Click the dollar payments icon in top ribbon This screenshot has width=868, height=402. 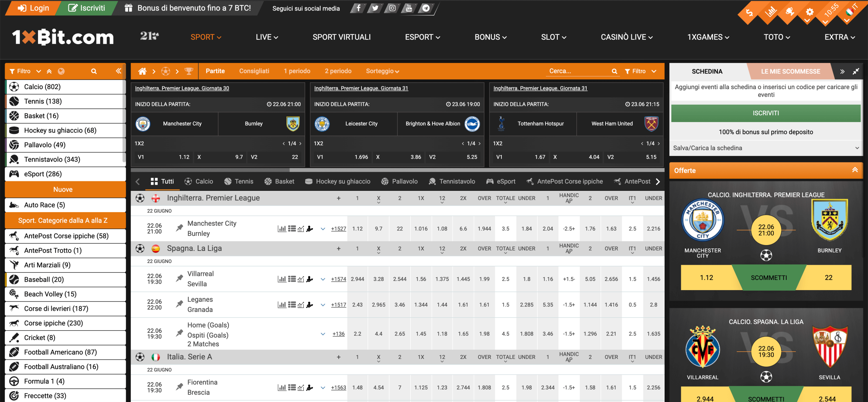749,13
